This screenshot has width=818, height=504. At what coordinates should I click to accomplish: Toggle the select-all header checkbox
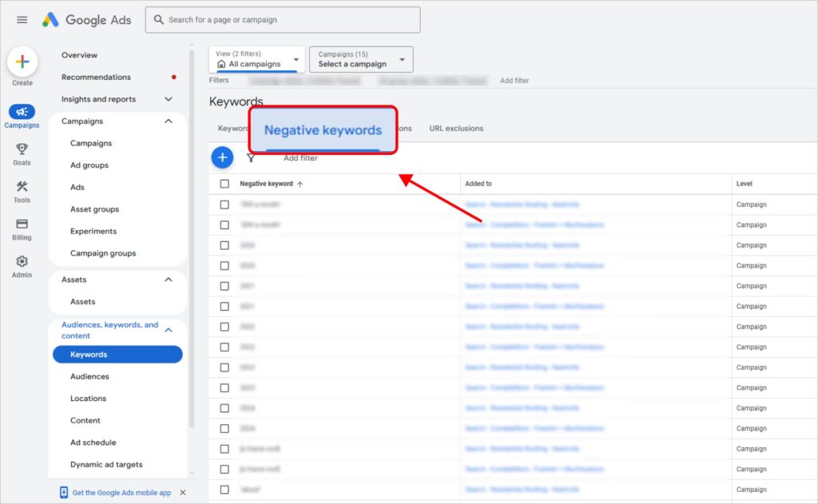224,184
